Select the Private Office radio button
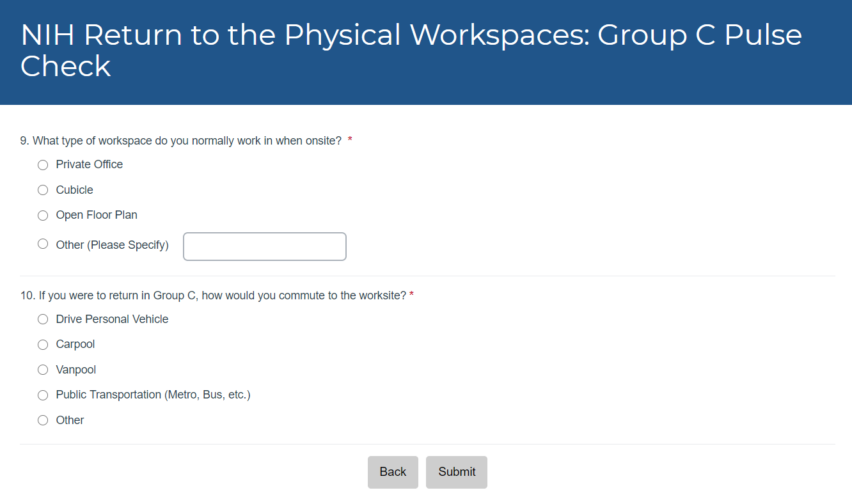 pyautogui.click(x=43, y=165)
